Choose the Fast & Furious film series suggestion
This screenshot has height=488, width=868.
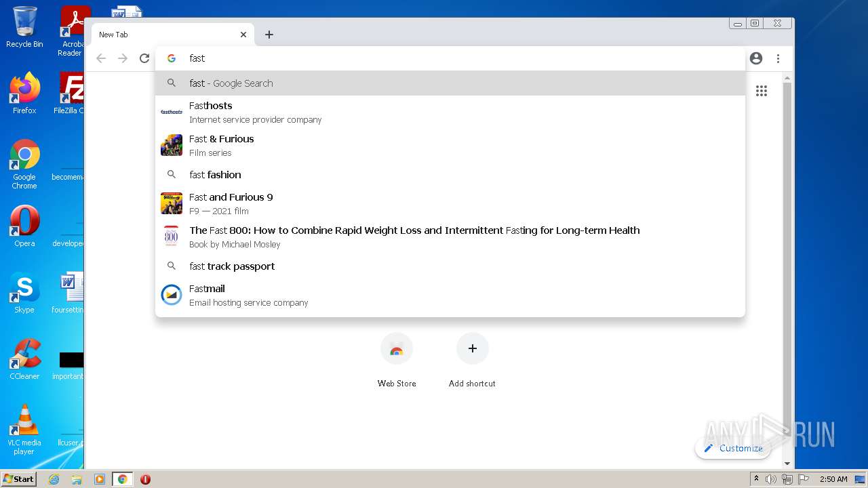[450, 145]
